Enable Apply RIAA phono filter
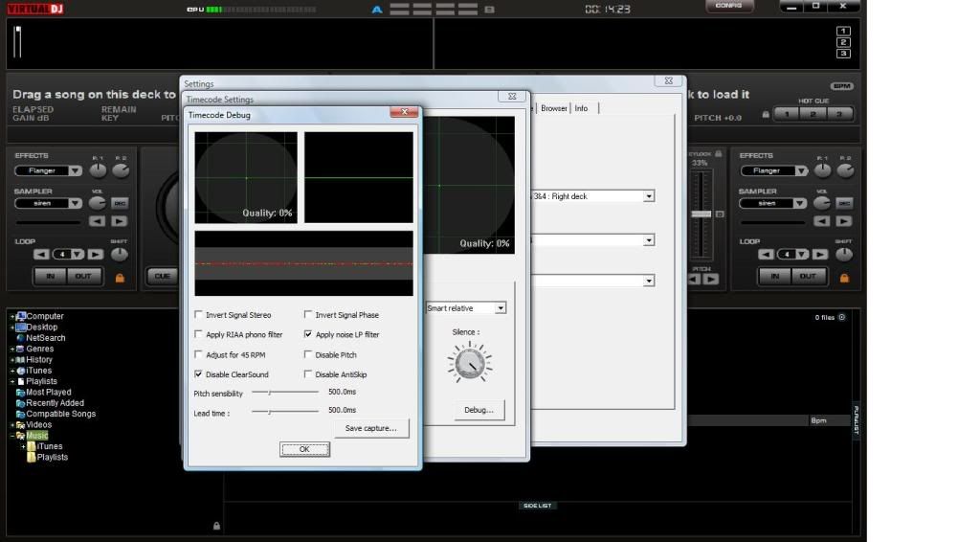 (x=199, y=334)
